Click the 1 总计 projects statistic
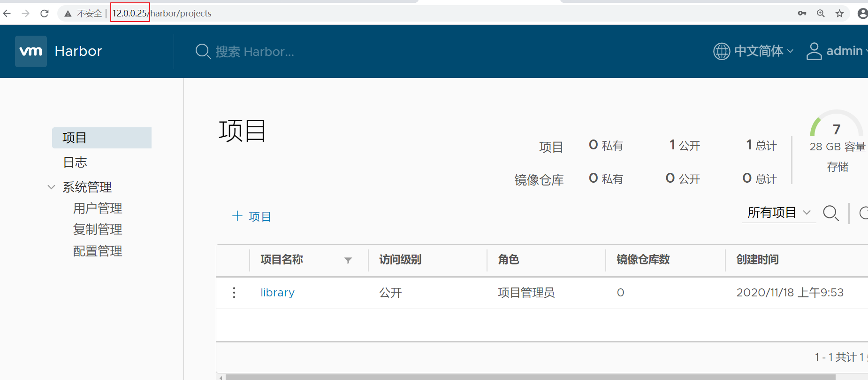Image resolution: width=868 pixels, height=380 pixels. (761, 145)
